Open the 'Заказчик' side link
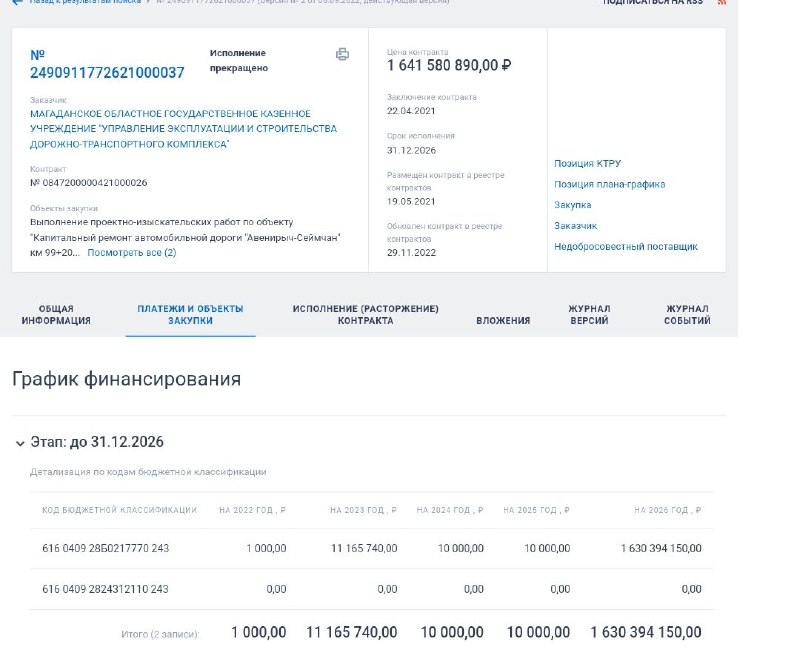Viewport: 800px width, 653px height. coord(576,225)
